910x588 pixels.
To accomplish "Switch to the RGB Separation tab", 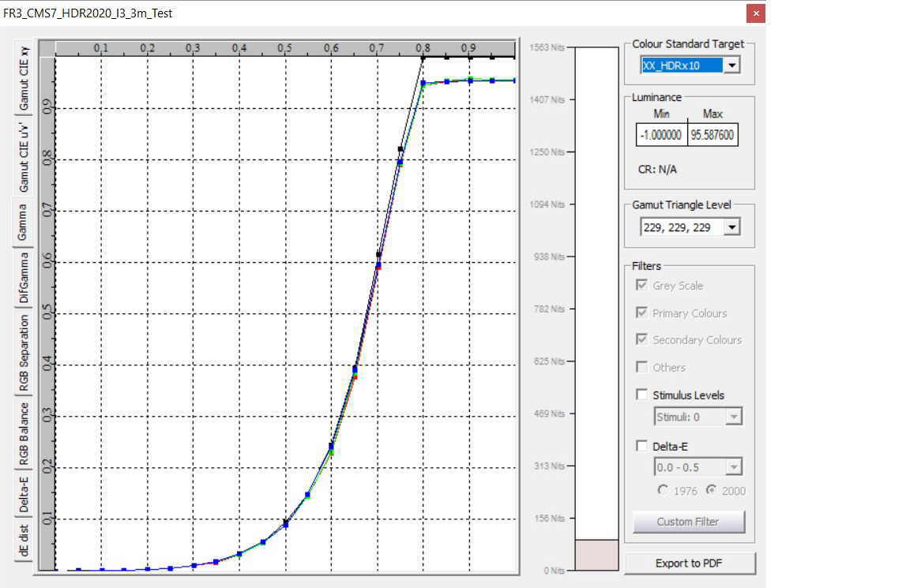I will pos(24,353).
